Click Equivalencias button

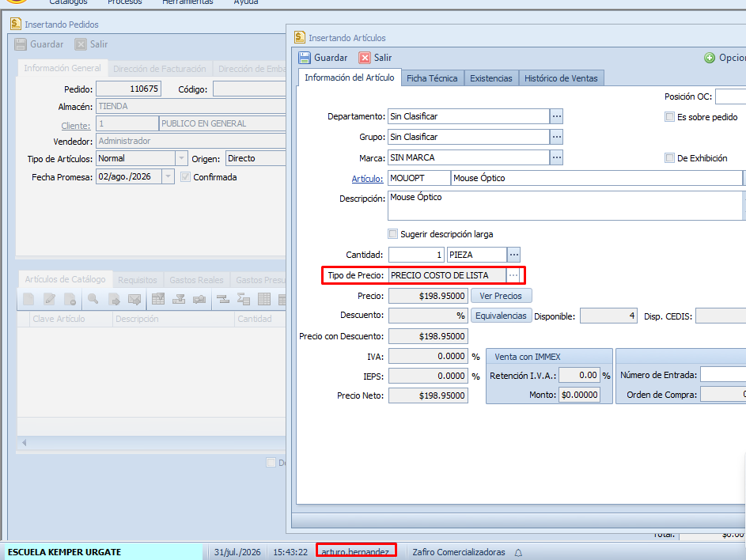[501, 316]
